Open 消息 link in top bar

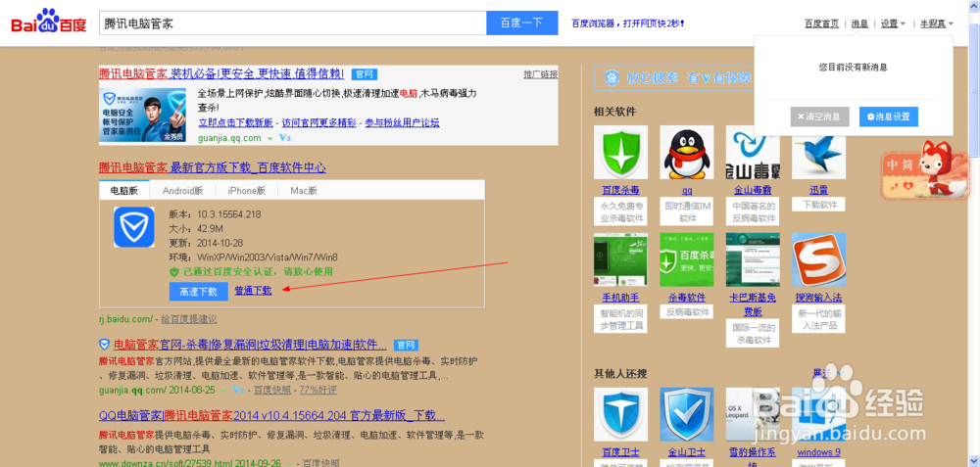tap(860, 23)
